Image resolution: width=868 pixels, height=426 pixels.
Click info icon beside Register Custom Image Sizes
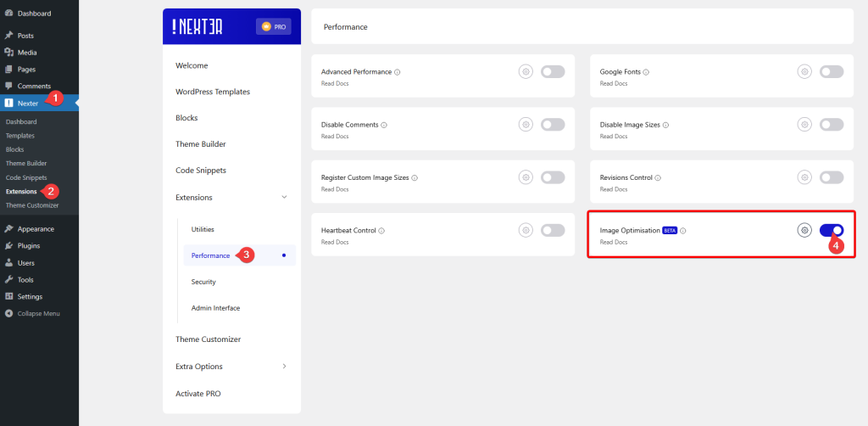click(415, 178)
